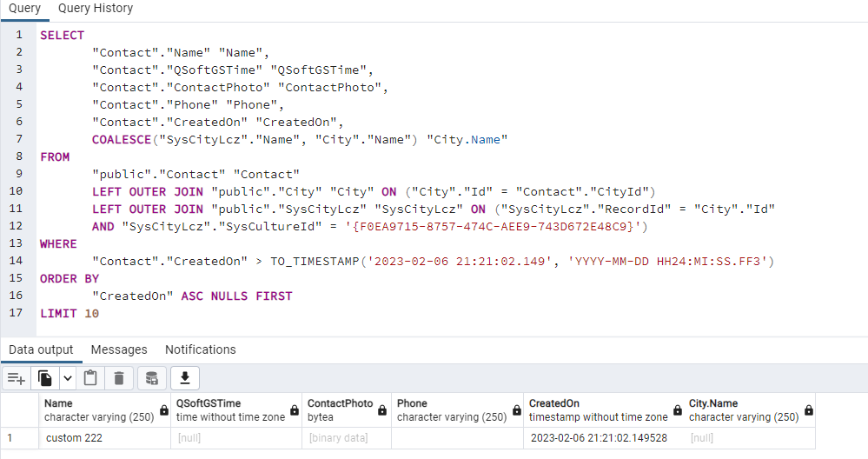Select the Query tab

[x=25, y=9]
